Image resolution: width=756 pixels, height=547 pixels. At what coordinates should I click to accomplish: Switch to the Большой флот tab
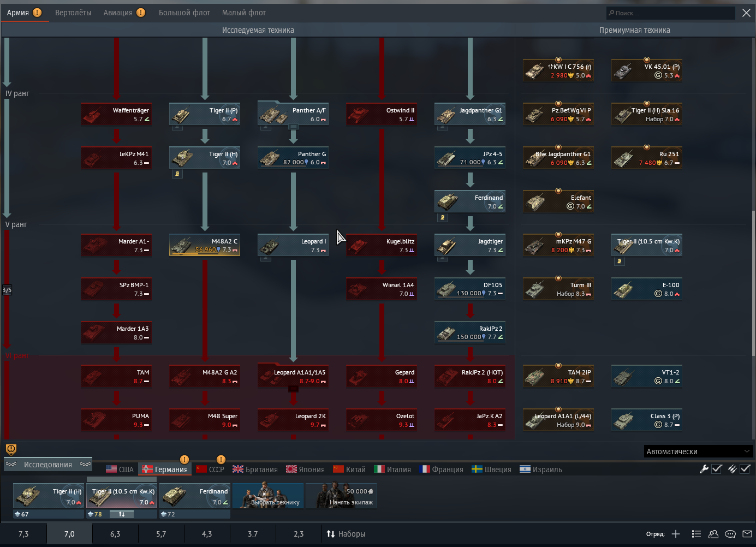coord(184,13)
